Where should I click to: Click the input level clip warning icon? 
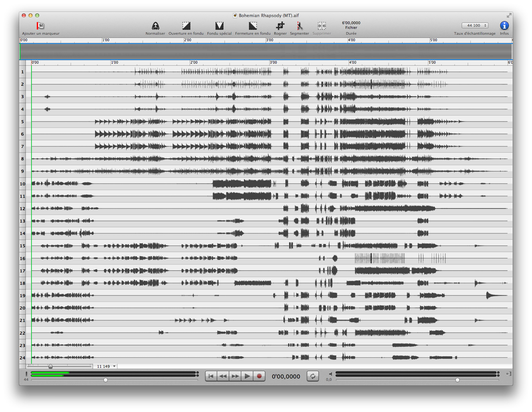coord(26,374)
